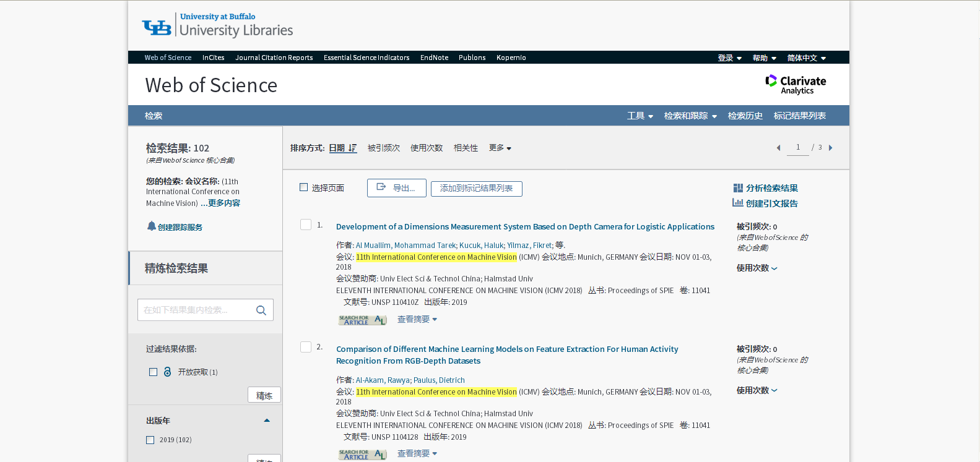Open the 更多 sort options dropdown

coord(500,148)
